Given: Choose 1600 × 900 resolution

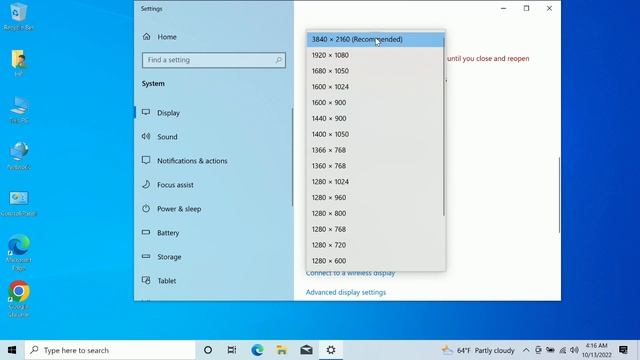Looking at the screenshot, I should pyautogui.click(x=376, y=103).
